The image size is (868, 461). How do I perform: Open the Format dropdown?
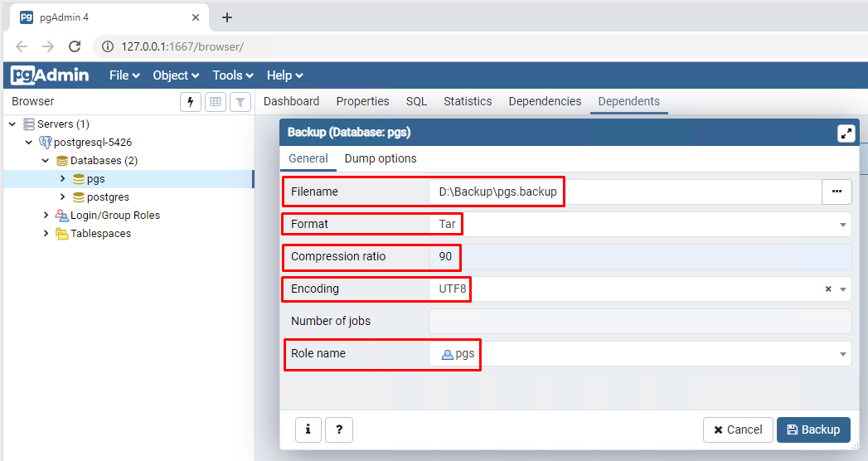tap(843, 225)
